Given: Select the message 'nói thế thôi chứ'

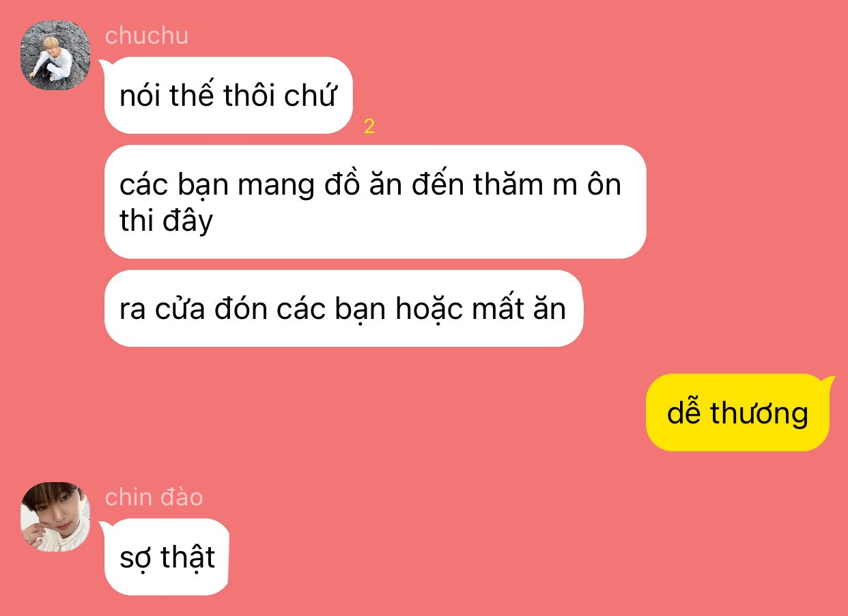Looking at the screenshot, I should [229, 95].
